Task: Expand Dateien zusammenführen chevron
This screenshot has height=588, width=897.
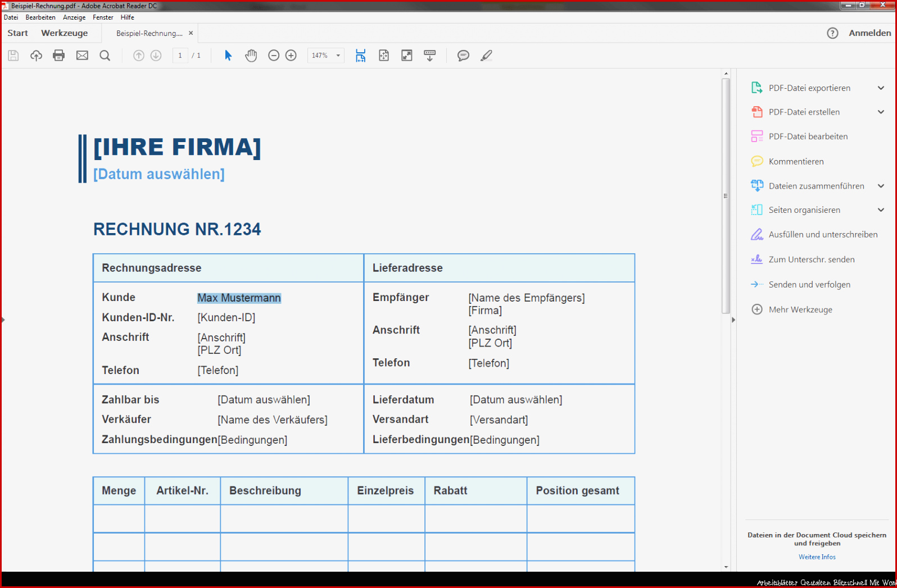Action: [881, 186]
